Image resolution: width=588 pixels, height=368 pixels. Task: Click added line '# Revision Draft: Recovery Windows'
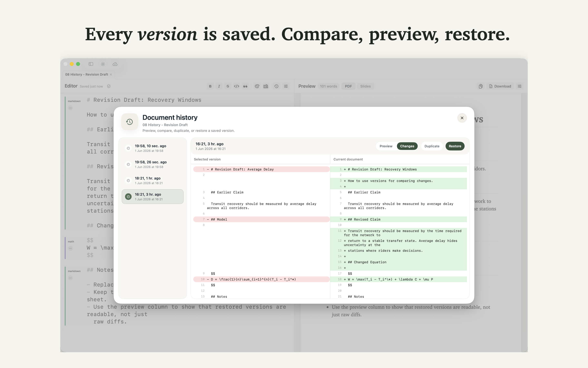coord(399,169)
